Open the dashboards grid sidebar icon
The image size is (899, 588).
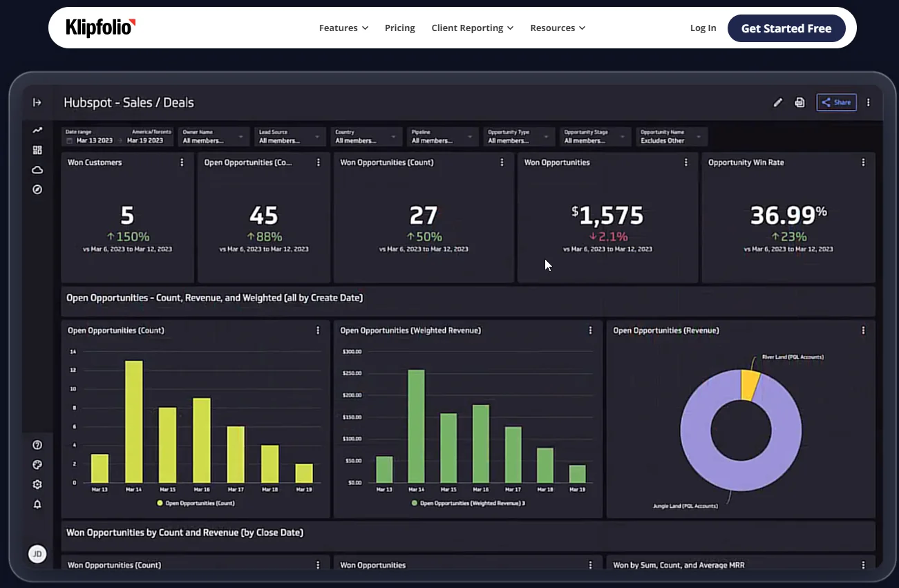pos(37,150)
